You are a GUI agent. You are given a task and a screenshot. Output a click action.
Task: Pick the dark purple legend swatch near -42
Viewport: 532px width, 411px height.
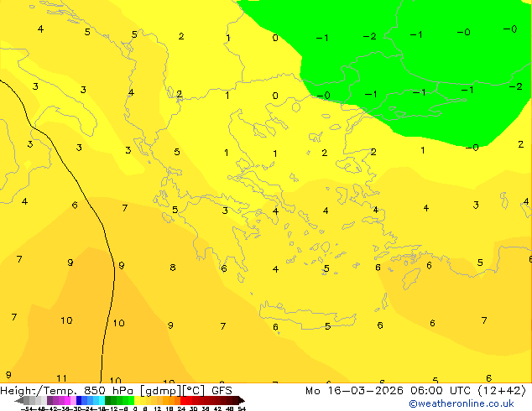coord(50,401)
